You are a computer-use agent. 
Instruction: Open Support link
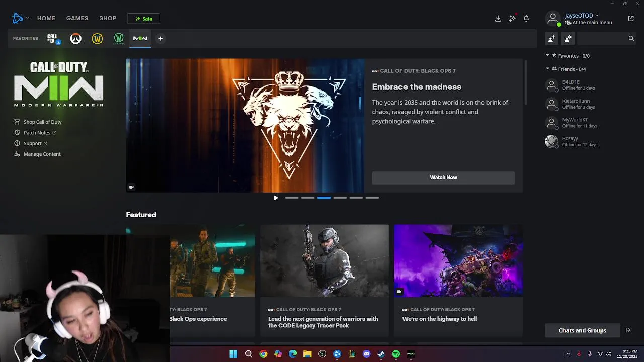[31, 143]
